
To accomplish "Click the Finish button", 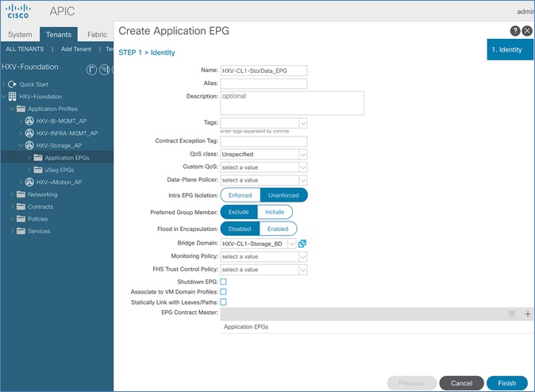I will click(x=507, y=383).
